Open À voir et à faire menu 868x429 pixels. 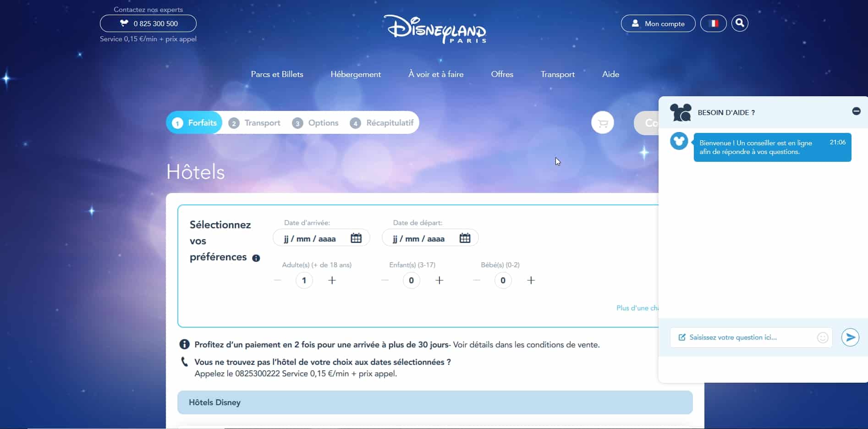(x=436, y=74)
